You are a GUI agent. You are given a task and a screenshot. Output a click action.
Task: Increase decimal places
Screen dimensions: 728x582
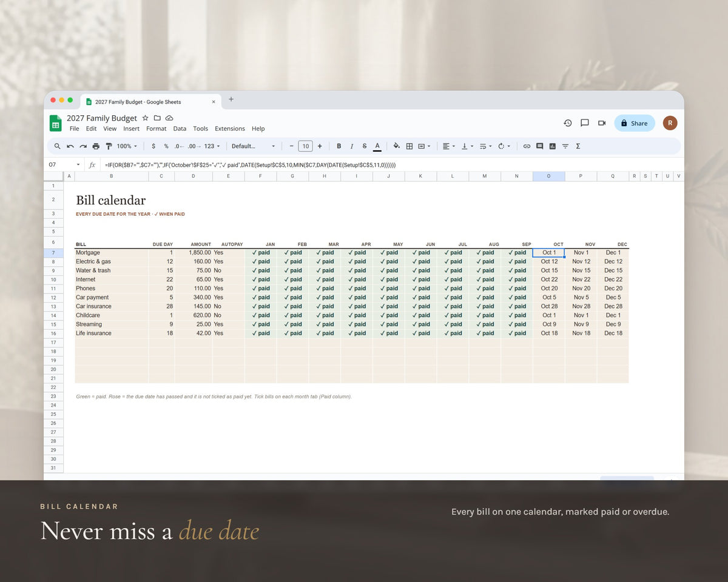click(194, 146)
